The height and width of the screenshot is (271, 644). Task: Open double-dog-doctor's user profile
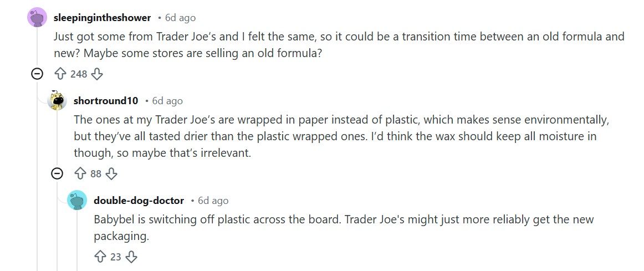point(139,200)
